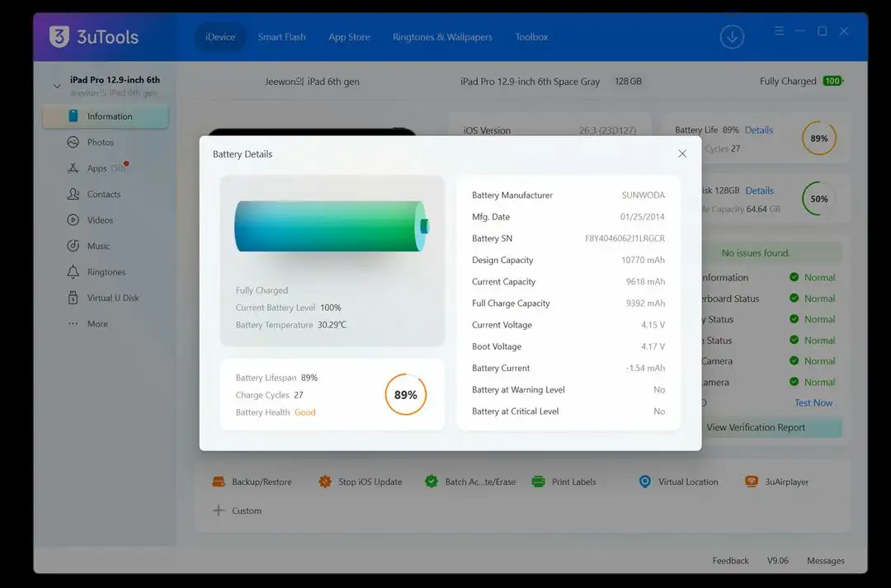Click Charge Cycles 27 in dialog

pos(269,395)
